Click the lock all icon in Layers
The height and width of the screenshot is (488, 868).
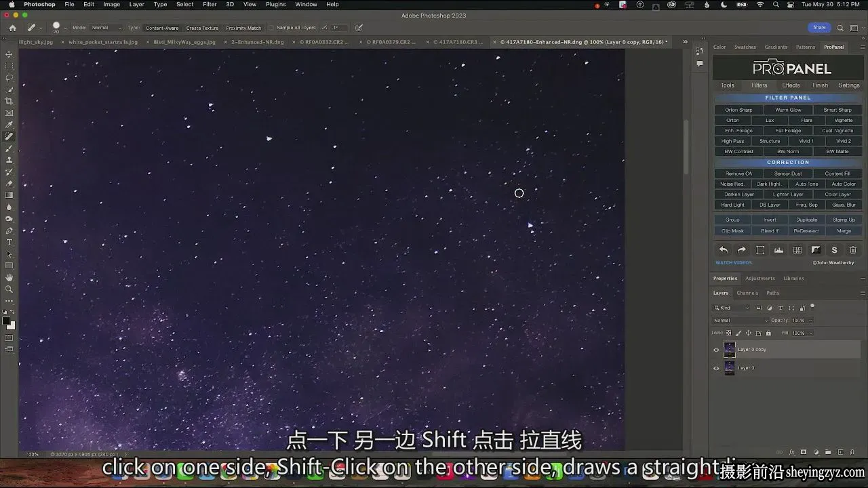768,333
